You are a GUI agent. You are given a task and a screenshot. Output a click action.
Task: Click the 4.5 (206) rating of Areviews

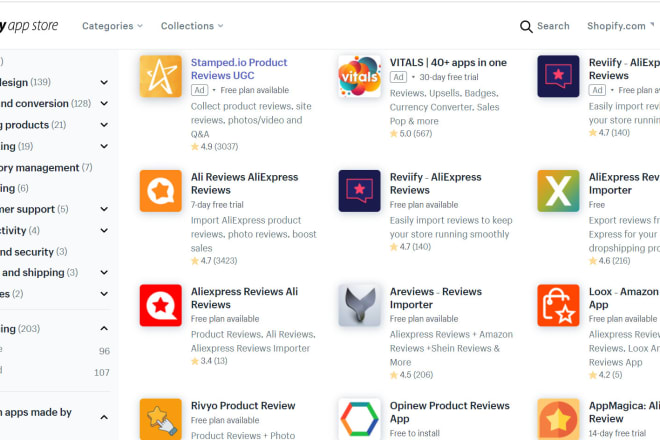[412, 375]
